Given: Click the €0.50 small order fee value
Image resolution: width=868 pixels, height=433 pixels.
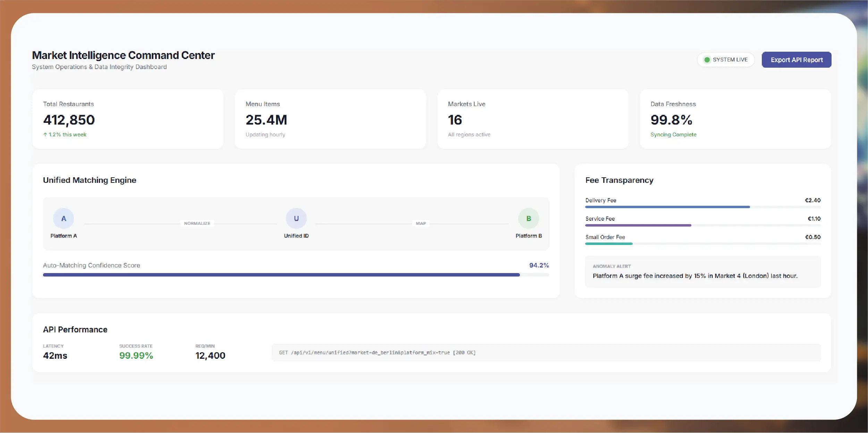Looking at the screenshot, I should point(812,237).
